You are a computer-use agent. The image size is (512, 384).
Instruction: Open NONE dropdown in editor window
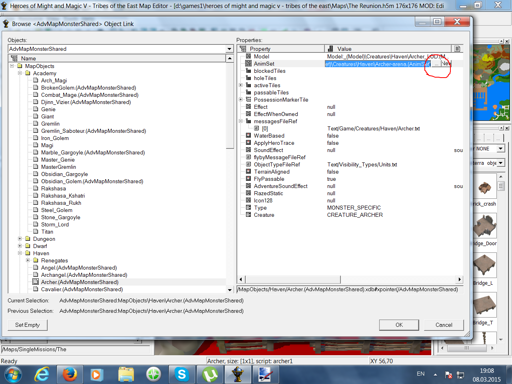point(500,149)
